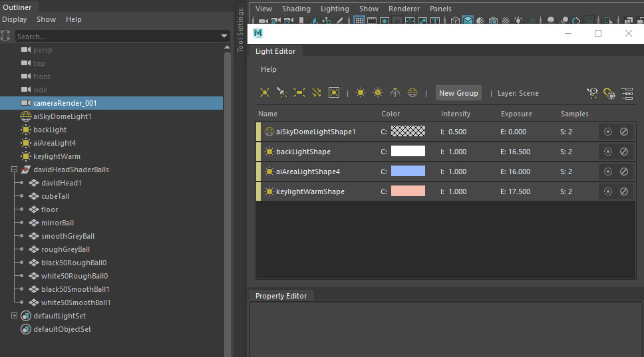This screenshot has height=357, width=644.
Task: Collapse the davidHeadShaderBalls group
Action: pyautogui.click(x=14, y=170)
